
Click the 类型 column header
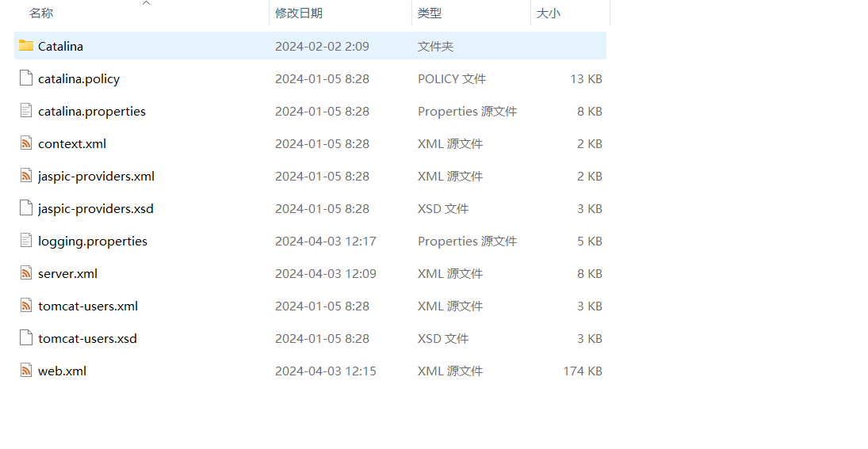430,13
